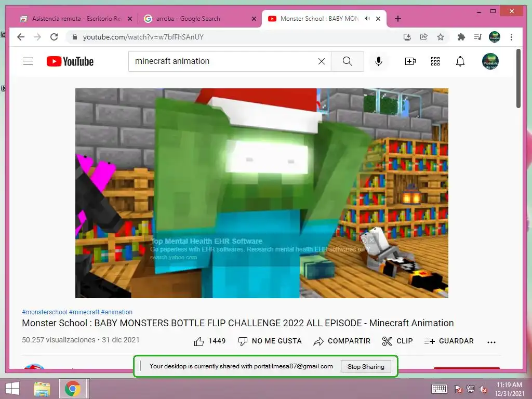Click the magnifier search button
The width and height of the screenshot is (532, 399).
tap(348, 61)
